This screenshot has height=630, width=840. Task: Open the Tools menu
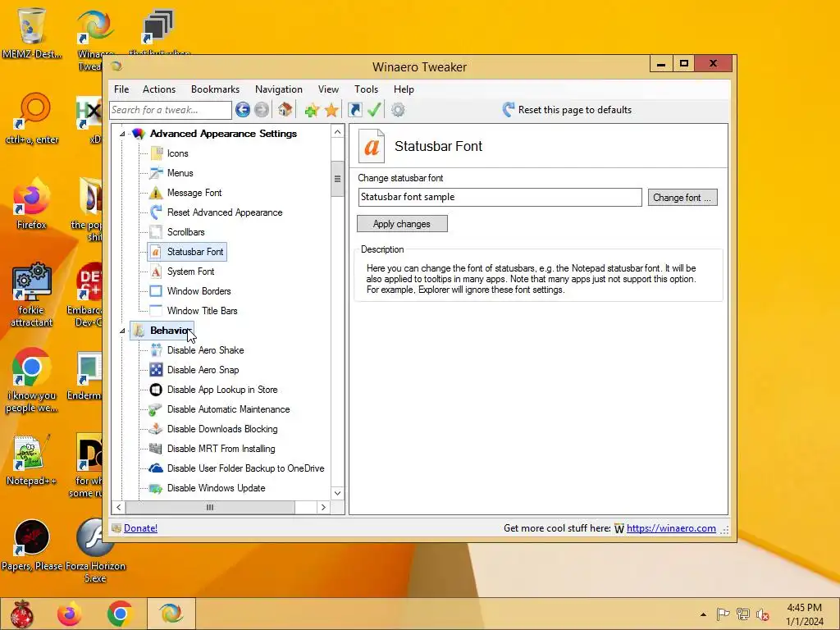[367, 89]
